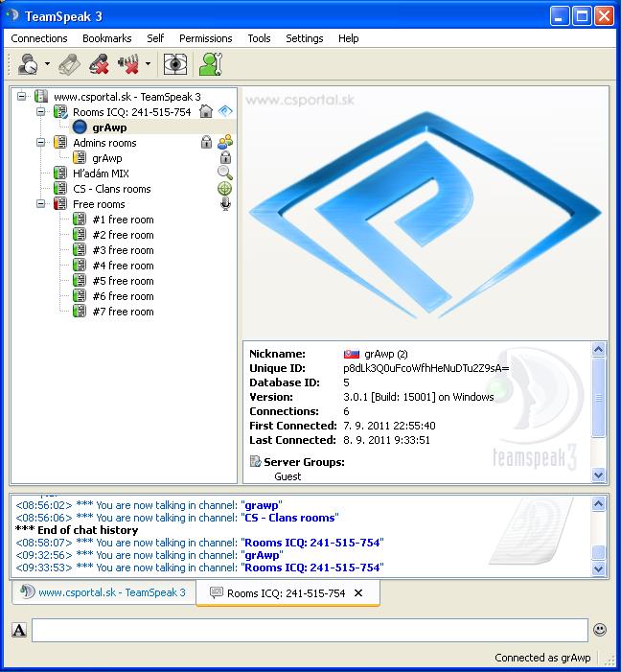Click the eye-shaped toolbar icon
Image resolution: width=621 pixels, height=672 pixels.
[174, 64]
